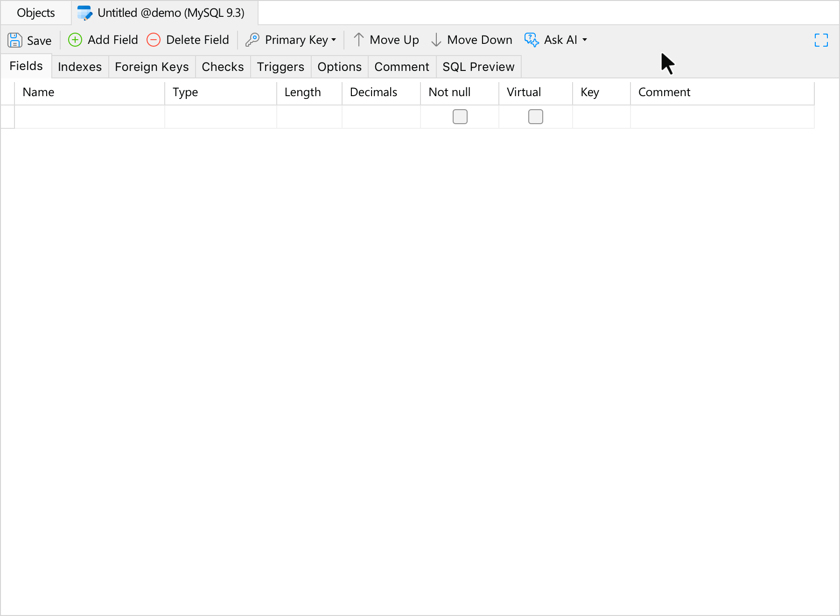Expand the Primary Key dropdown arrow
Viewport: 840px width, 616px height.
tap(334, 40)
